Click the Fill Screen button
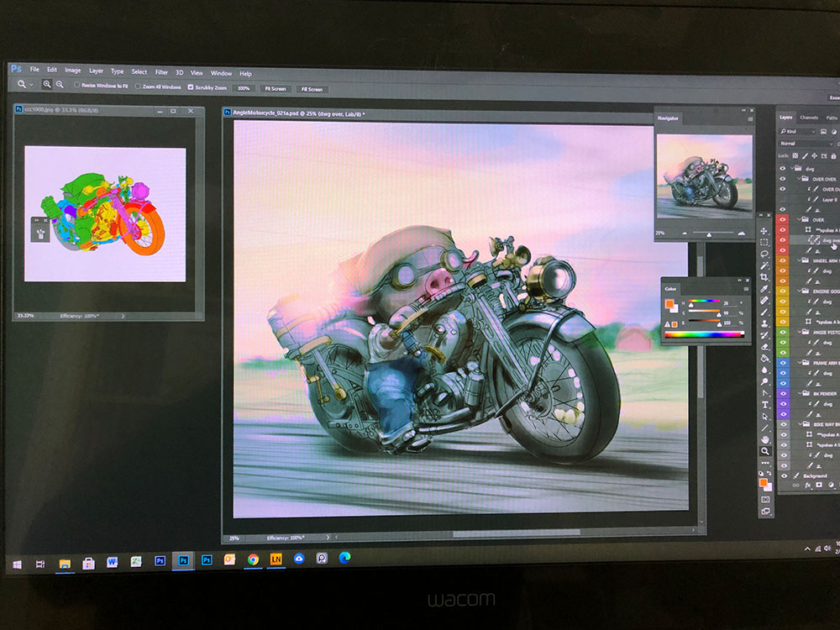840x630 pixels. click(x=312, y=90)
